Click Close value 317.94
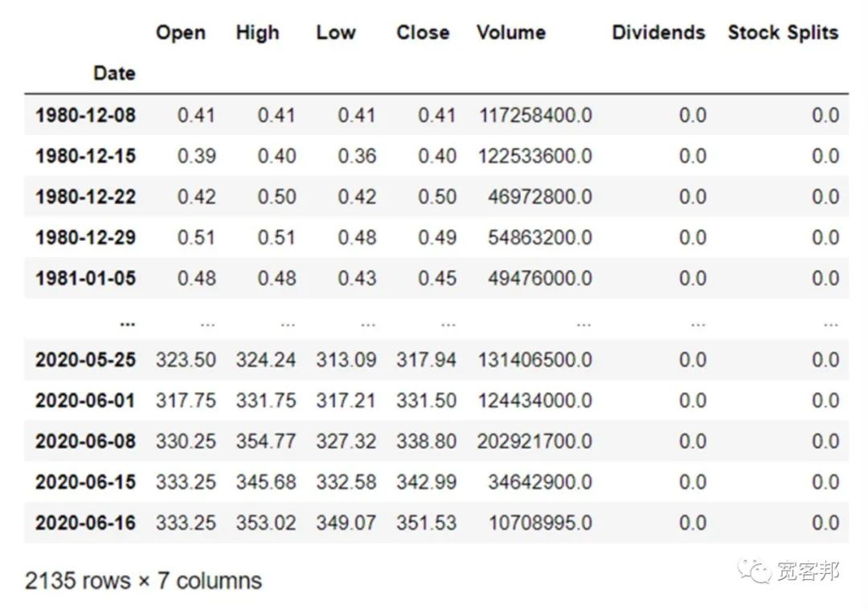Viewport: 868px width, 609px height. click(x=426, y=360)
